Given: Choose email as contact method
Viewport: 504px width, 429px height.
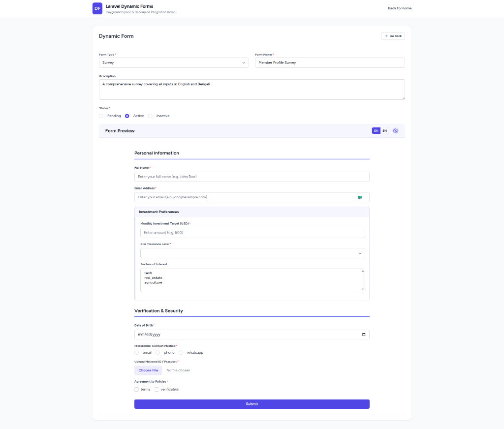Looking at the screenshot, I should 137,353.
